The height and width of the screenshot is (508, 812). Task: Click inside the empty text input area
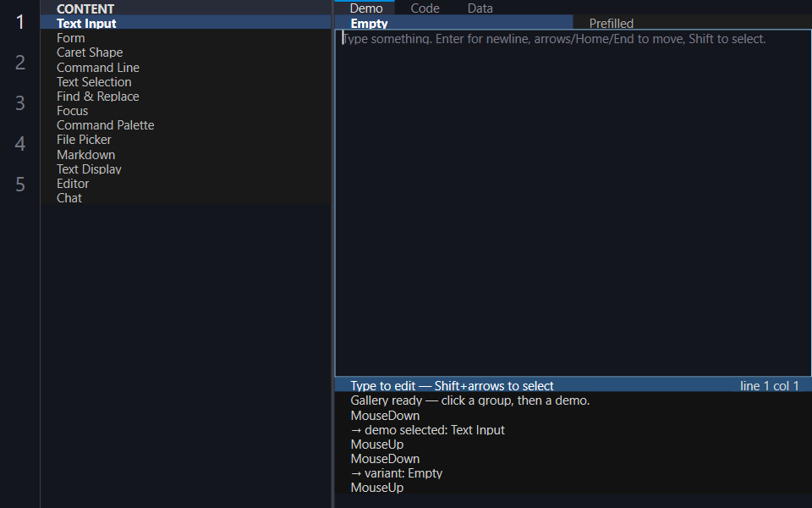pos(573,203)
